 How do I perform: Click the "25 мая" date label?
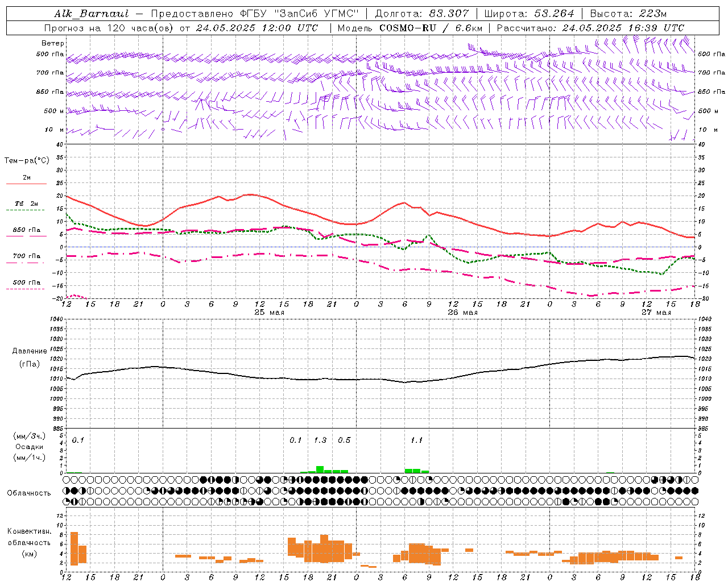[269, 313]
